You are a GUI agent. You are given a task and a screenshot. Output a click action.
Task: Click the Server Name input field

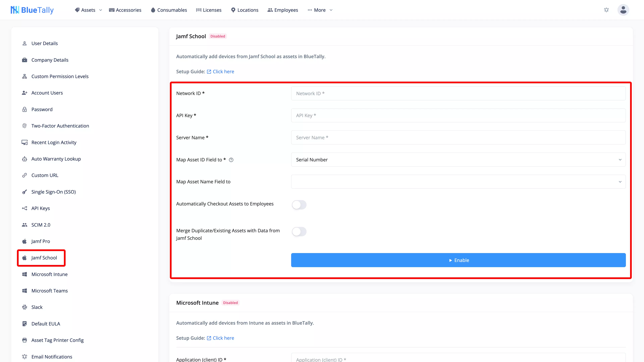pos(458,137)
